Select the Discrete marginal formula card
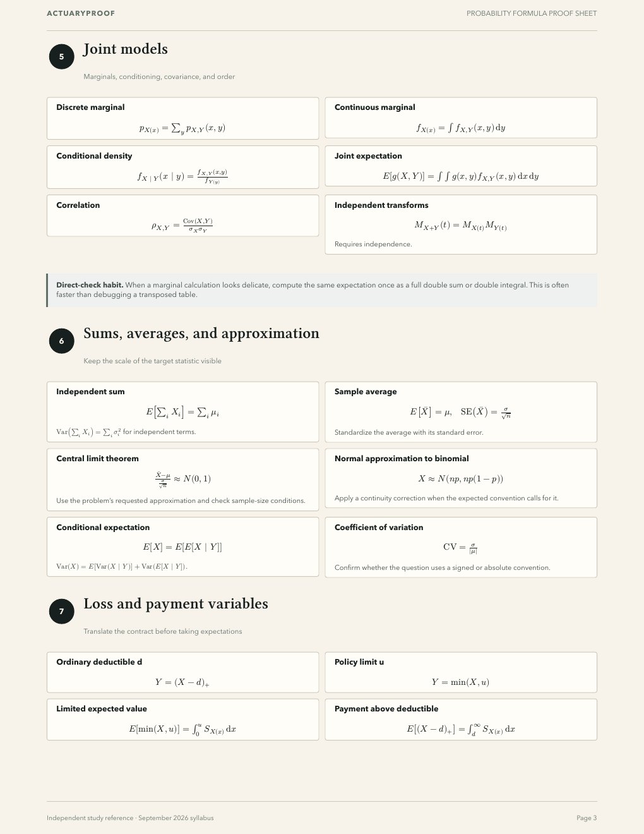The width and height of the screenshot is (644, 834). pos(182,118)
